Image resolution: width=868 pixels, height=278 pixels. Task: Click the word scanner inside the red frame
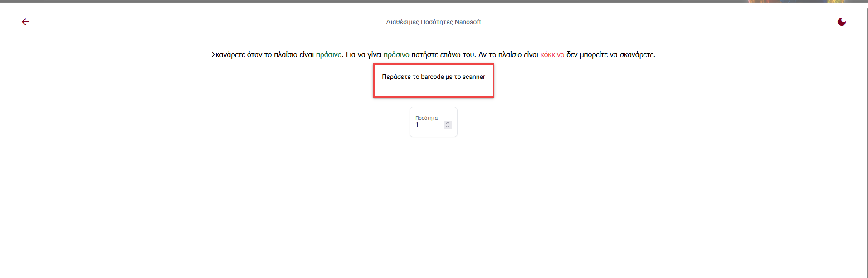coord(473,77)
